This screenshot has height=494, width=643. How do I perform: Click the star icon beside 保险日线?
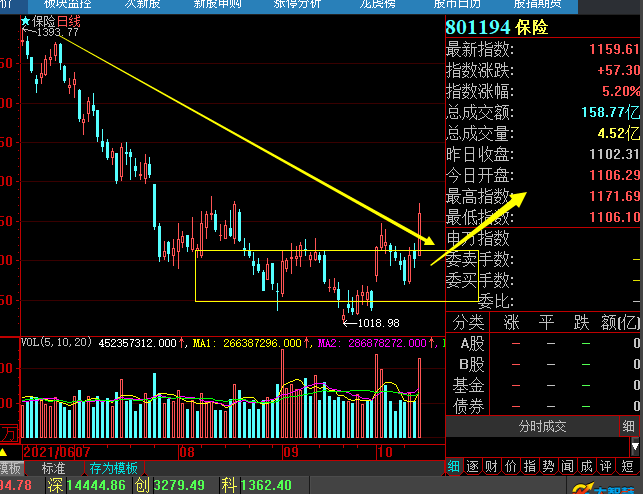pos(25,21)
